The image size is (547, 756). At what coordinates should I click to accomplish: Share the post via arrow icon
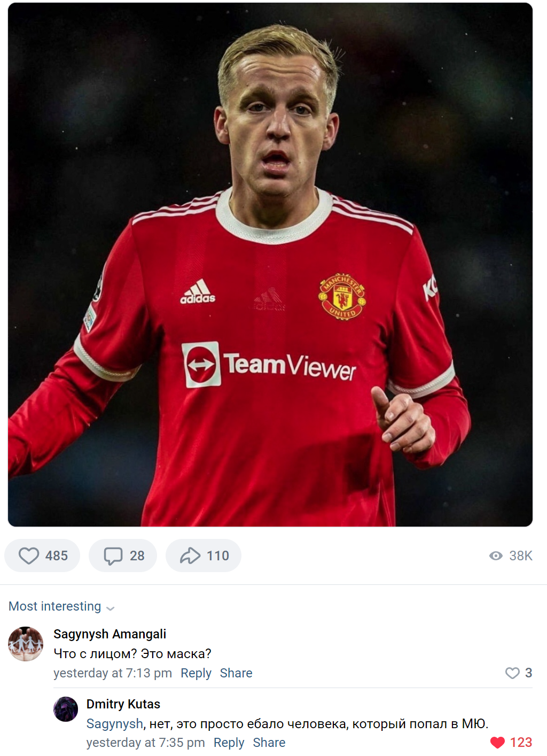point(203,556)
